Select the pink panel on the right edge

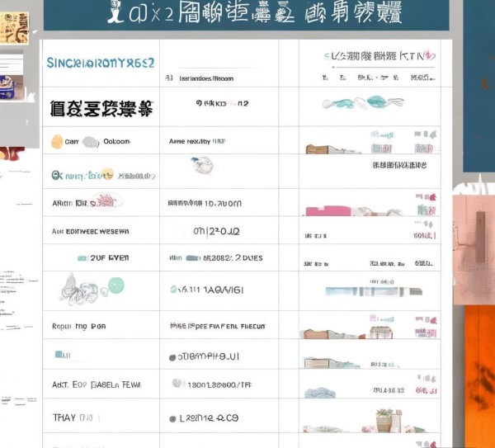(x=474, y=250)
